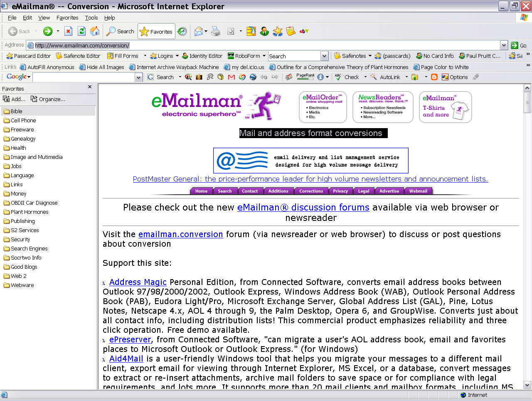The height and width of the screenshot is (401, 532).
Task: Click the Additions tab on the page
Action: (x=278, y=191)
